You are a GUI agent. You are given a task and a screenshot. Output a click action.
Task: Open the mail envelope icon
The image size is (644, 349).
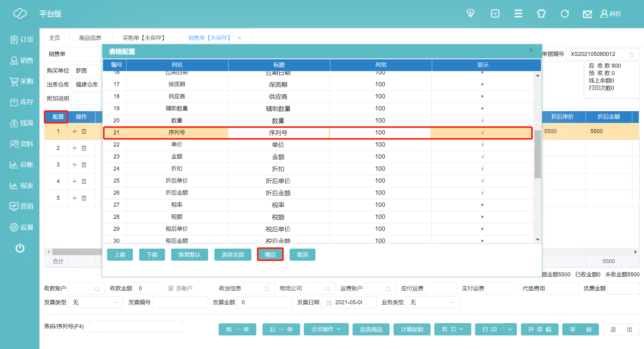click(x=587, y=14)
